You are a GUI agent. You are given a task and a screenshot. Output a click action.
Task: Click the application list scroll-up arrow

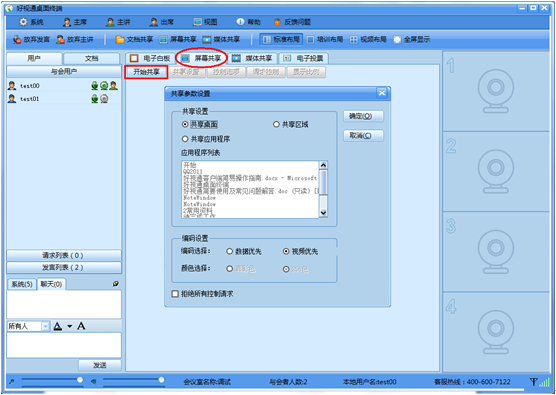click(323, 165)
